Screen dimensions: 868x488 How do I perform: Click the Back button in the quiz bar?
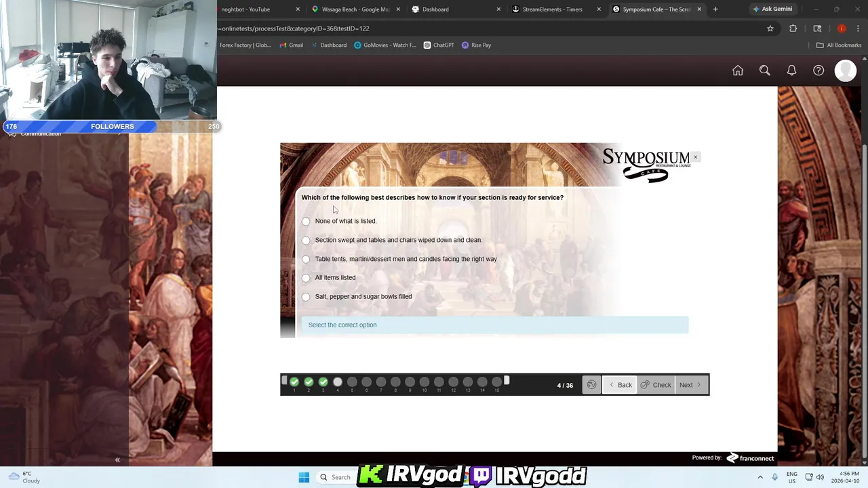(x=620, y=385)
